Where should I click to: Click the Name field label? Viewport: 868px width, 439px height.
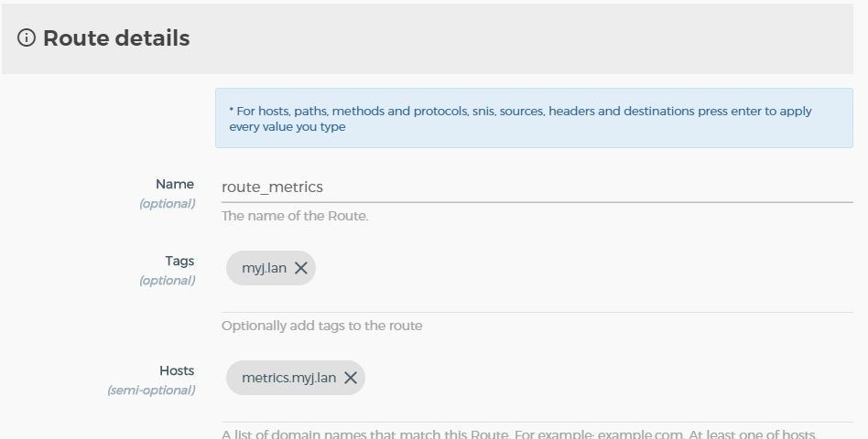(175, 184)
